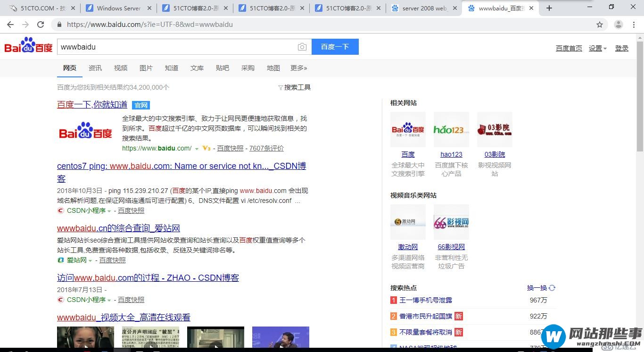The height and width of the screenshot is (352, 644).
Task: Close the Windows Server tab
Action: point(149,8)
